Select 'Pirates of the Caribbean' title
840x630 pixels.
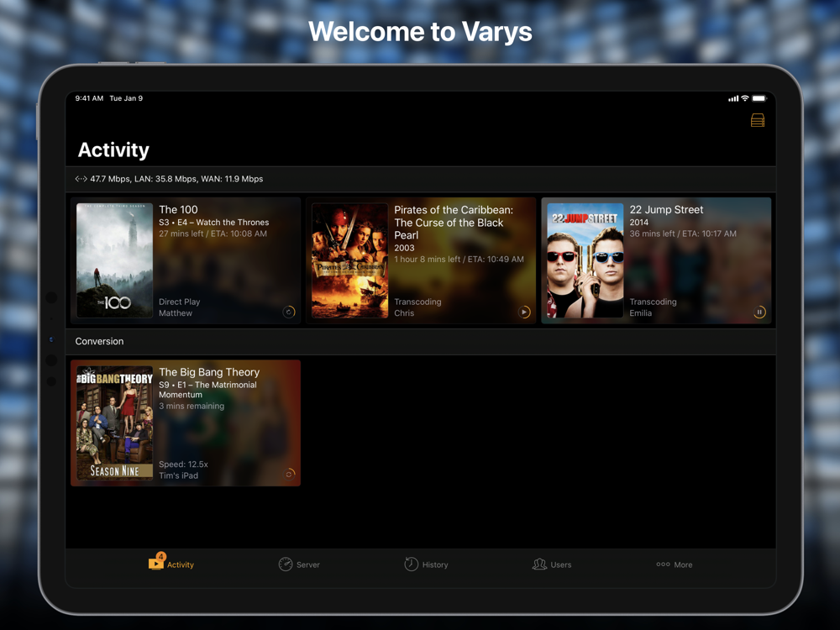click(x=454, y=223)
